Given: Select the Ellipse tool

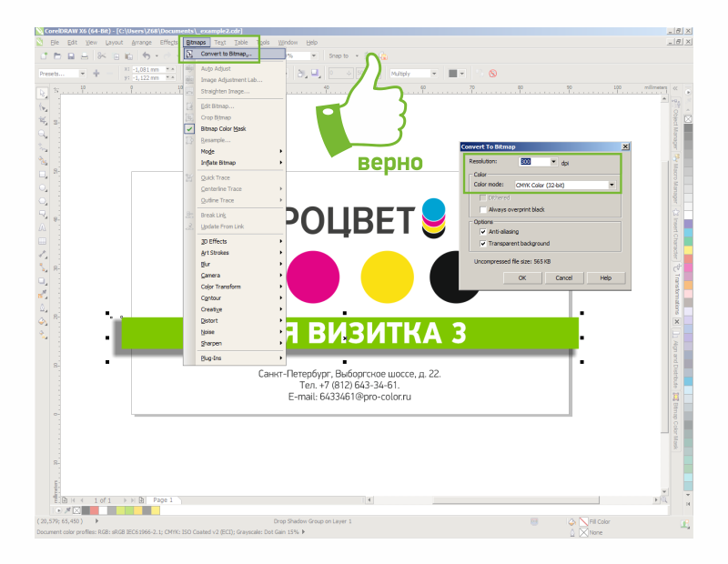Looking at the screenshot, I should pyautogui.click(x=43, y=188).
